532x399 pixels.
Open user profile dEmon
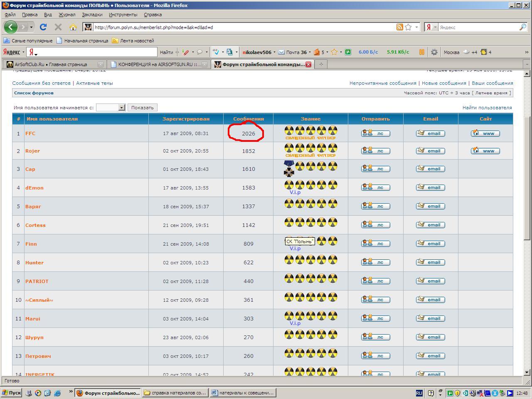click(34, 188)
